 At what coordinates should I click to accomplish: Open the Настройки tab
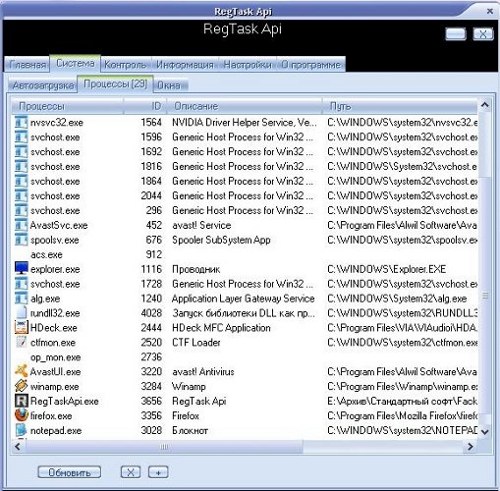click(247, 64)
